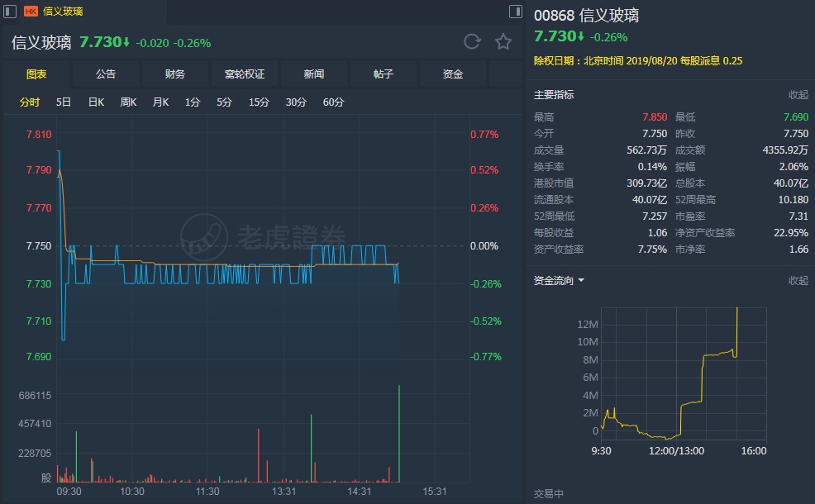Open the 资金流向 dropdown arrow
The width and height of the screenshot is (815, 504).
(x=581, y=281)
